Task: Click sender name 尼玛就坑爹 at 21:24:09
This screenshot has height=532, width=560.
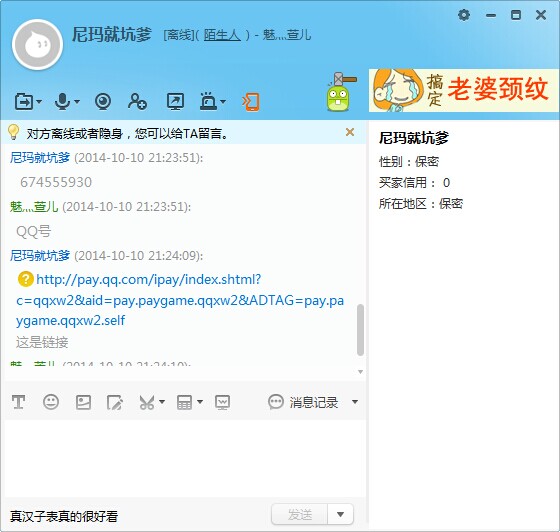Action: coord(40,256)
